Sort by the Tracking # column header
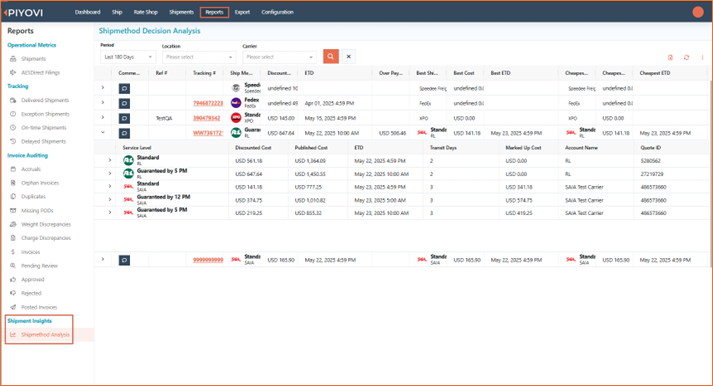This screenshot has width=713, height=386. 204,73
